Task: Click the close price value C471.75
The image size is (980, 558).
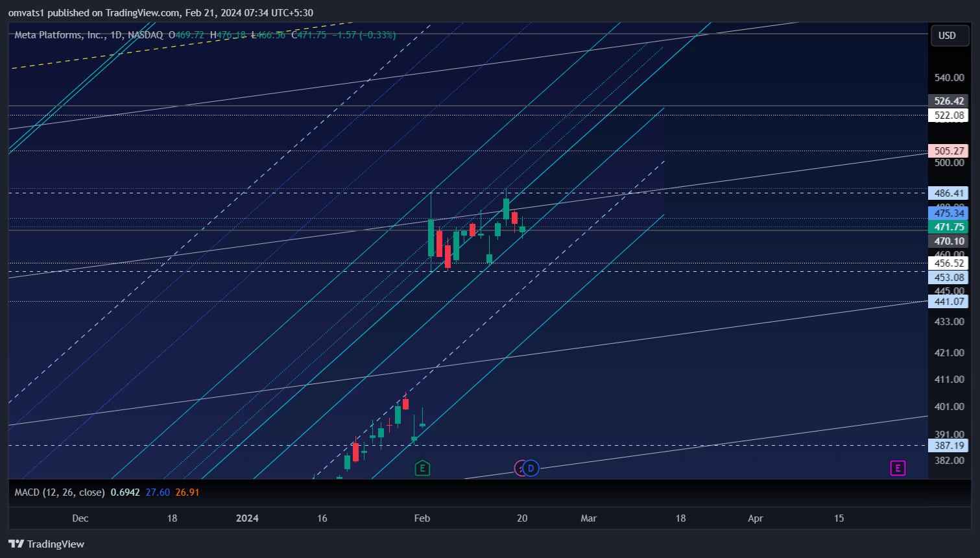Action: tap(309, 34)
